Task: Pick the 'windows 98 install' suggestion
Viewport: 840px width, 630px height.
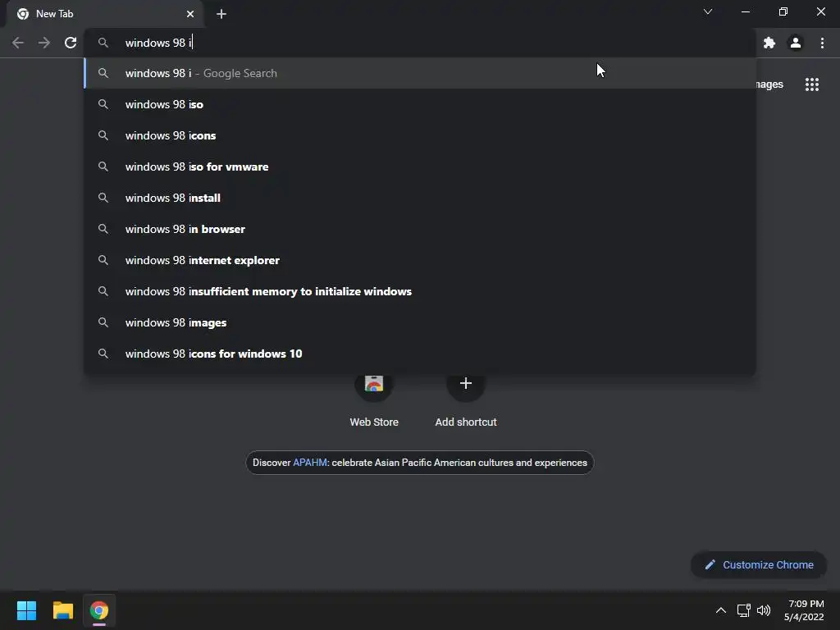Action: 420,198
